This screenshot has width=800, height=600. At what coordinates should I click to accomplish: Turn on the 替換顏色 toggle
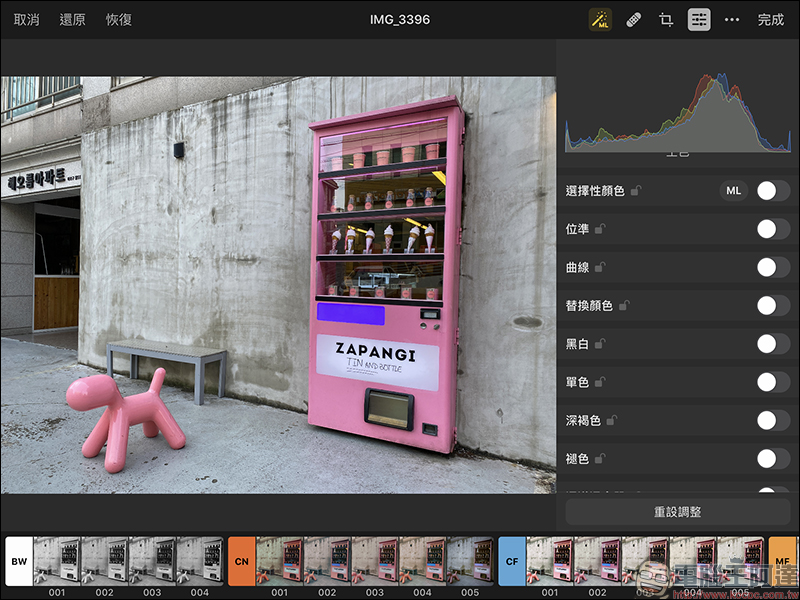point(773,306)
